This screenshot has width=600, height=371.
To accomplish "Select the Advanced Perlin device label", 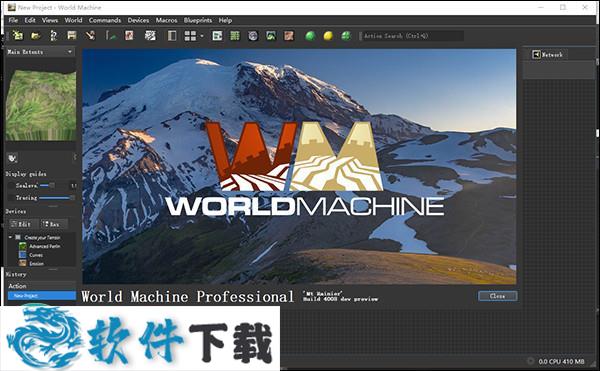I will pyautogui.click(x=45, y=246).
